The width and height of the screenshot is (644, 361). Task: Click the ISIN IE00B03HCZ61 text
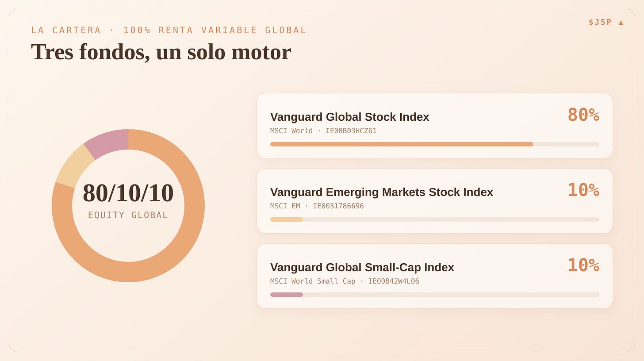coord(351,131)
